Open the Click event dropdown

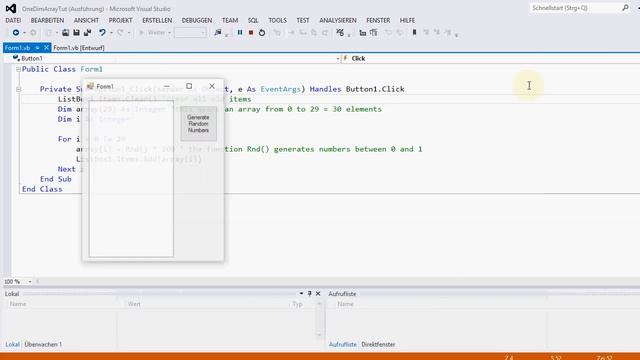(x=490, y=58)
